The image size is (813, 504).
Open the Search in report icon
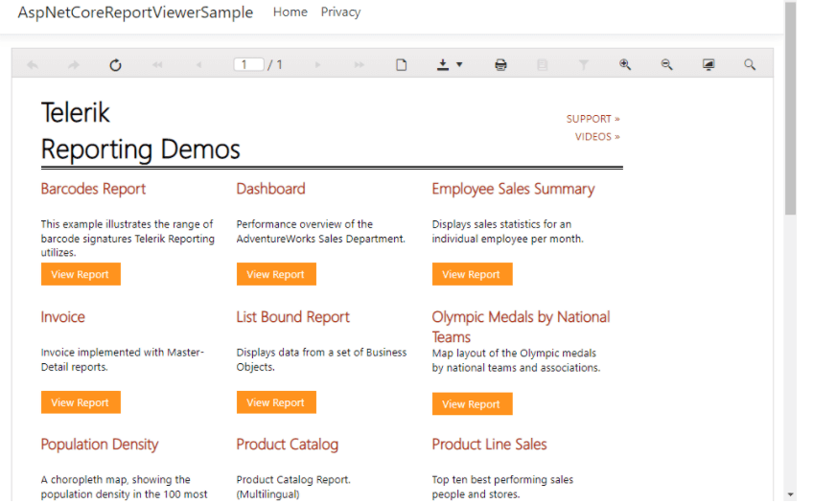(750, 65)
